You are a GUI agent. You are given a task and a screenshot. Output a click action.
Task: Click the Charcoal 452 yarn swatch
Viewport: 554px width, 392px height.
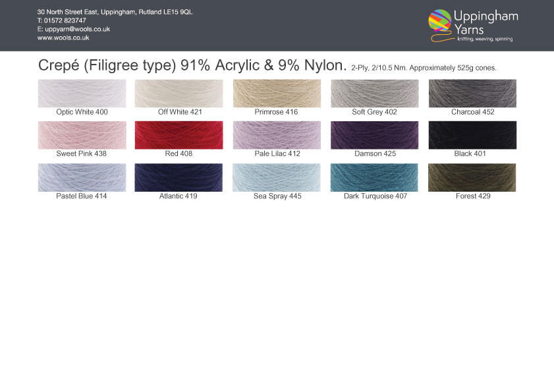pos(472,94)
